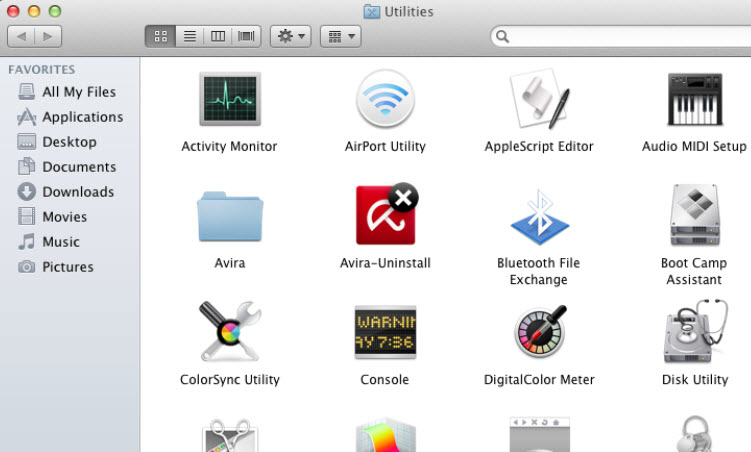Open the gear Action dropdown menu

coord(291,36)
